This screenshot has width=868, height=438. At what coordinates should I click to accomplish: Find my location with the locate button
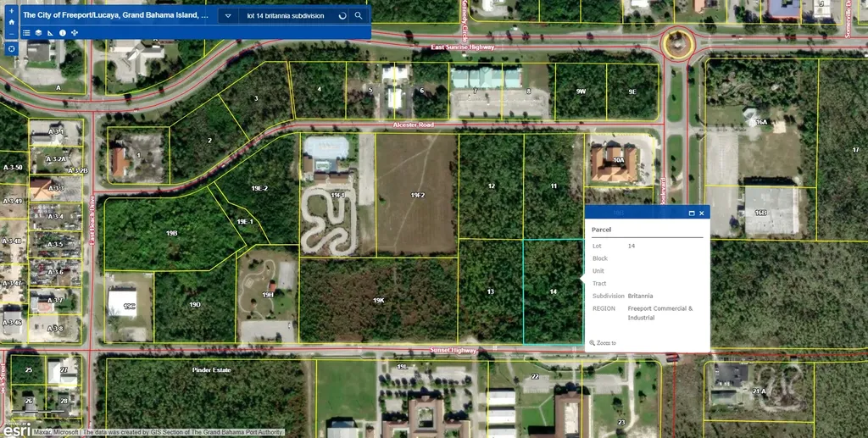pos(12,48)
